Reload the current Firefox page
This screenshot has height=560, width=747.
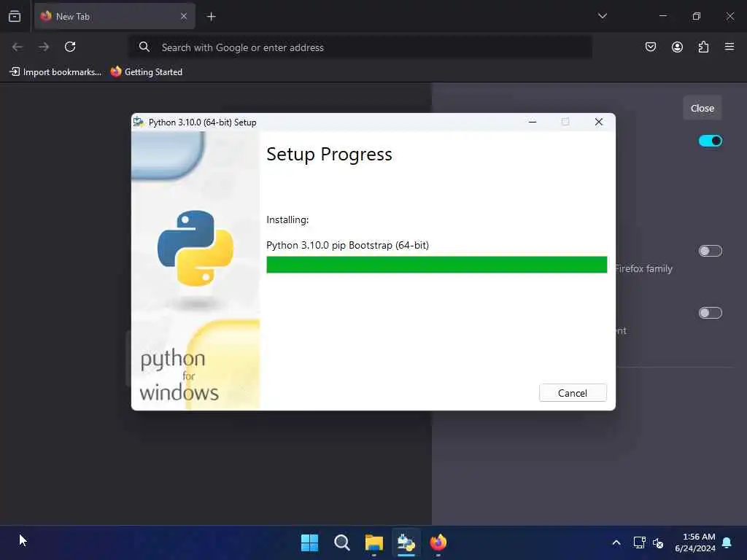[x=70, y=47]
